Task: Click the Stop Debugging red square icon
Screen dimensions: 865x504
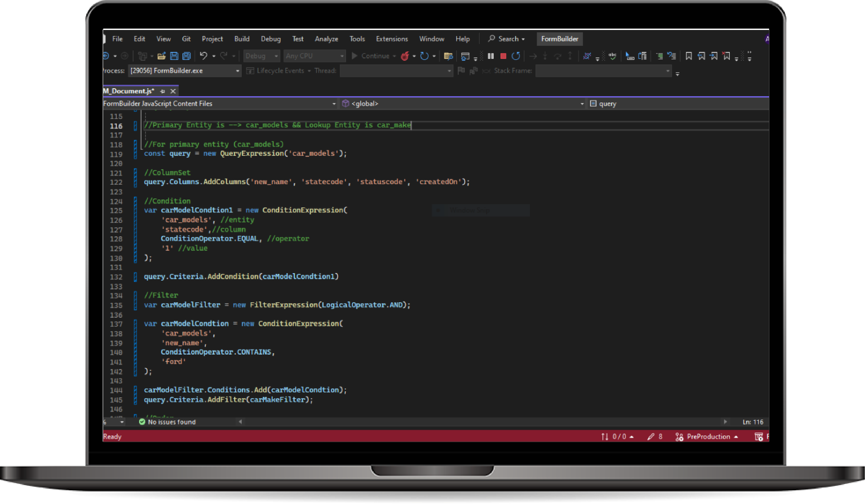Action: pos(503,56)
